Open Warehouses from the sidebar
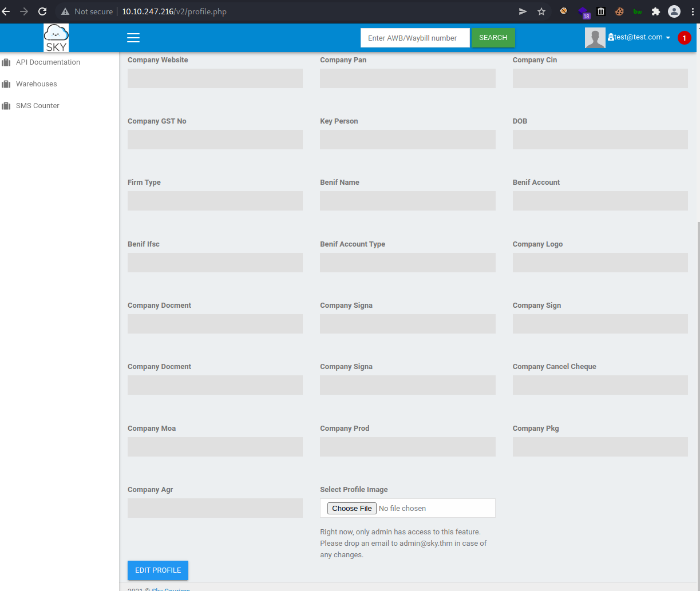This screenshot has width=700, height=591. click(x=37, y=84)
